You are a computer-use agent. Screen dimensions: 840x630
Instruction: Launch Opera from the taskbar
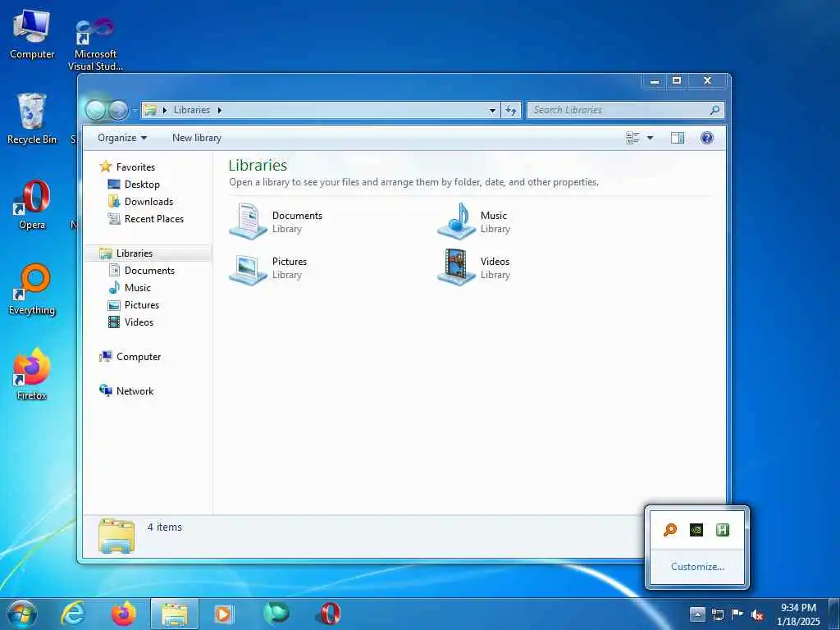point(328,614)
